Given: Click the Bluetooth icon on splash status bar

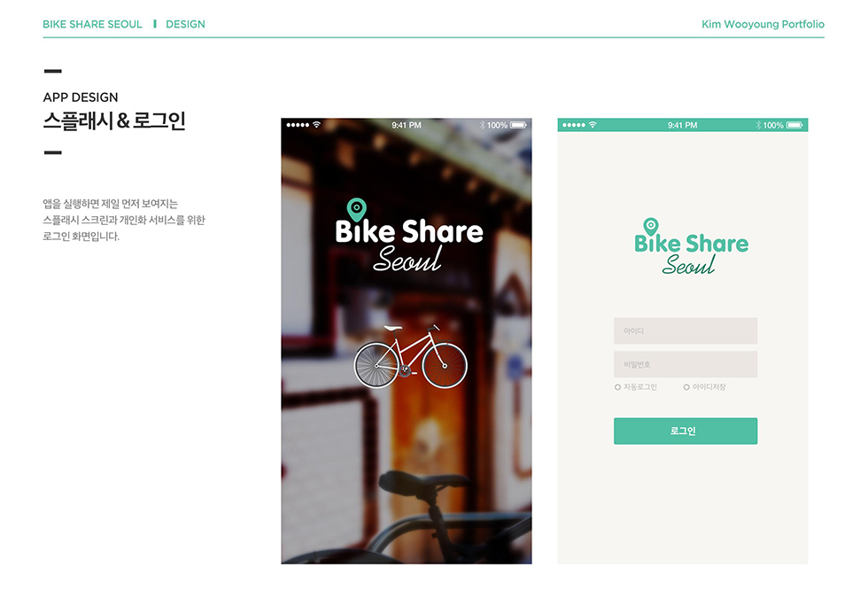Looking at the screenshot, I should (482, 125).
